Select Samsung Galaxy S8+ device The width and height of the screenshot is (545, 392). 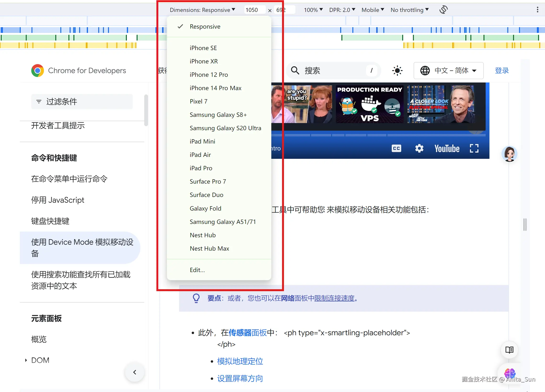coord(219,115)
